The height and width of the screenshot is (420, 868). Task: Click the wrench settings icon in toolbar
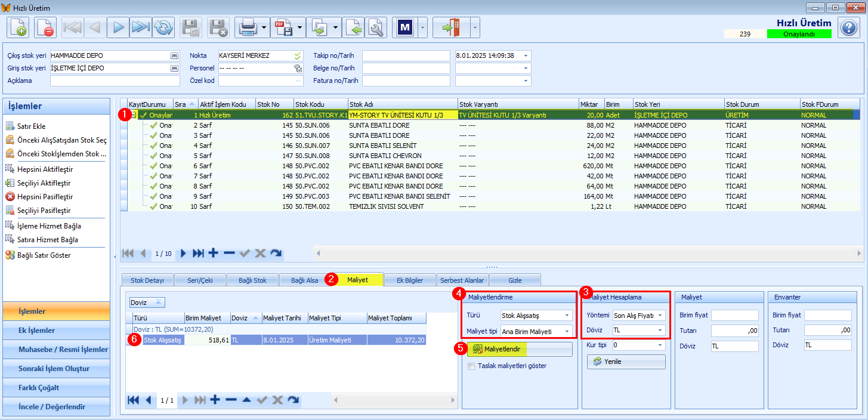[x=376, y=27]
